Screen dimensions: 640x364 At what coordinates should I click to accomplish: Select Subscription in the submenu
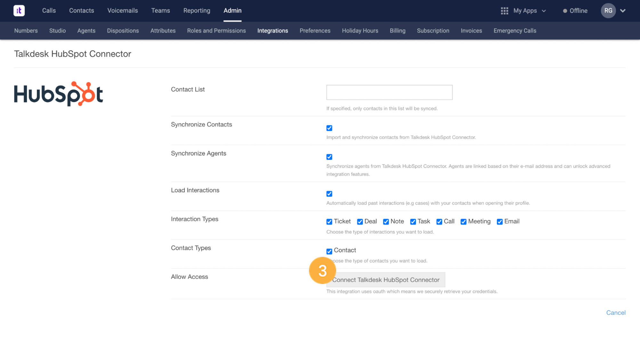(x=433, y=31)
